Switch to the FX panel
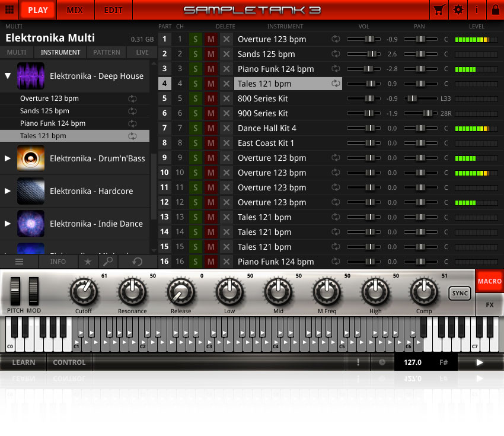Image resolution: width=504 pixels, height=436 pixels. point(490,304)
